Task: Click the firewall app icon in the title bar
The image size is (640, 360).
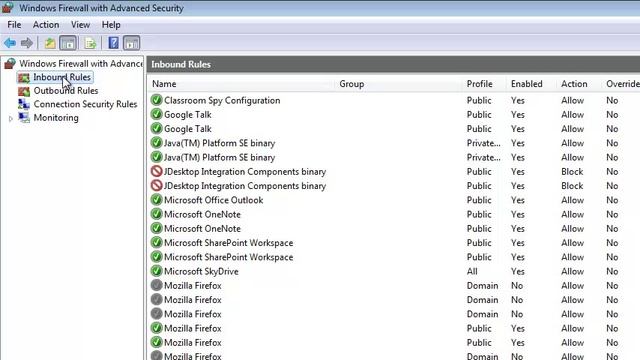Action: tap(7, 7)
